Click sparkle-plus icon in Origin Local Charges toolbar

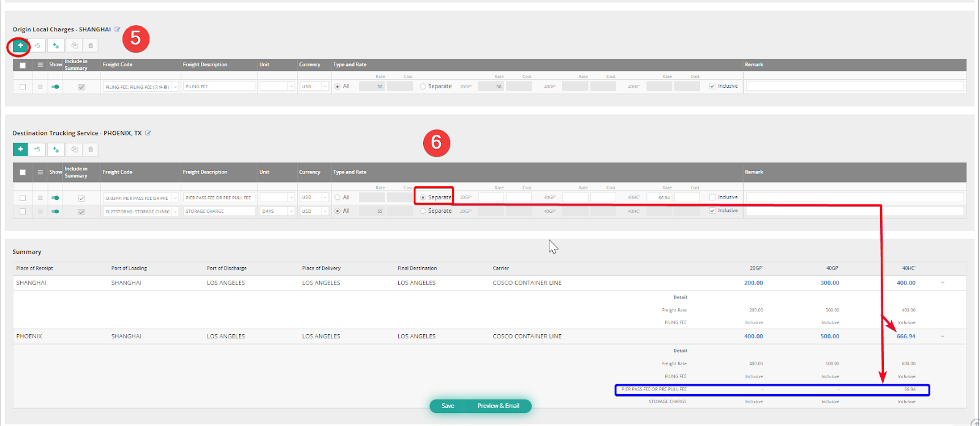coord(56,45)
